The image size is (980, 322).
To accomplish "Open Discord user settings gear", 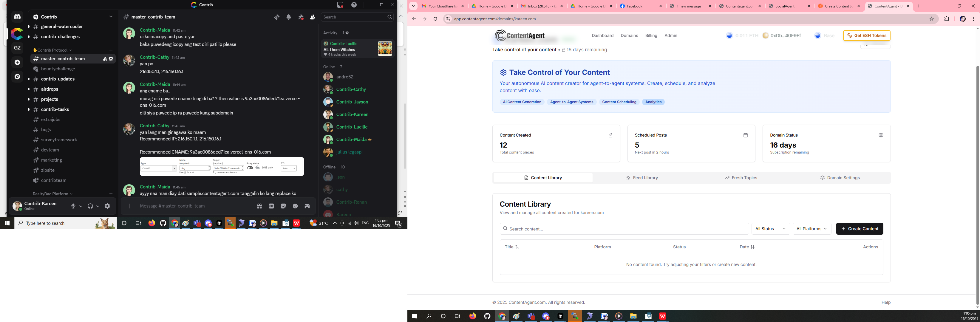I will pos(107,206).
